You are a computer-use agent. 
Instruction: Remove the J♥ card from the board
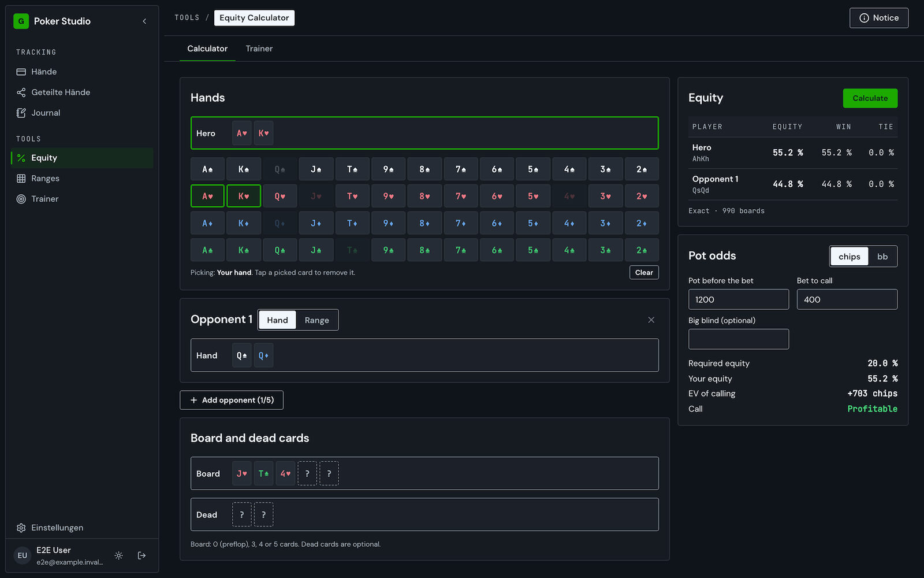pyautogui.click(x=242, y=474)
